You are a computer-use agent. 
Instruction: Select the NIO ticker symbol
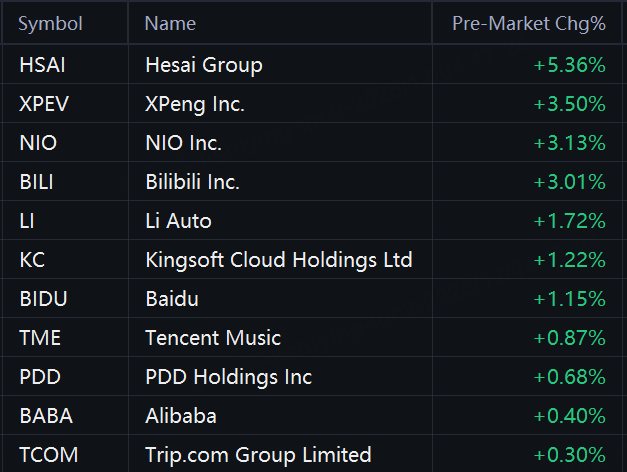coord(38,143)
